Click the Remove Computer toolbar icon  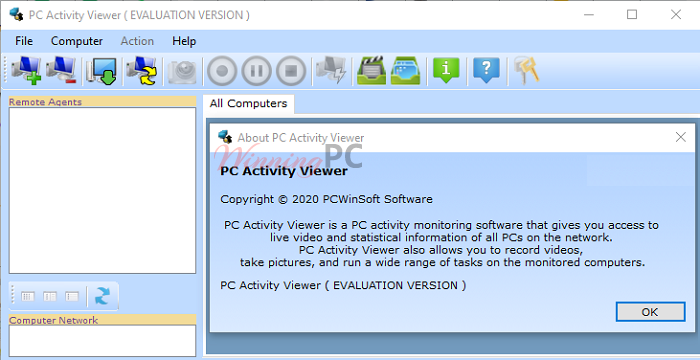click(x=61, y=71)
